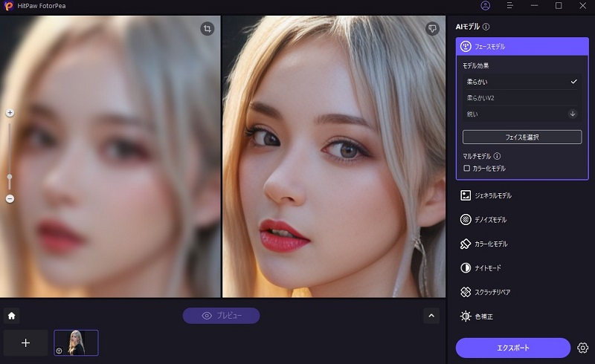The height and width of the screenshot is (364, 595).
Task: Open the AIモデル info icon
Action: [486, 27]
